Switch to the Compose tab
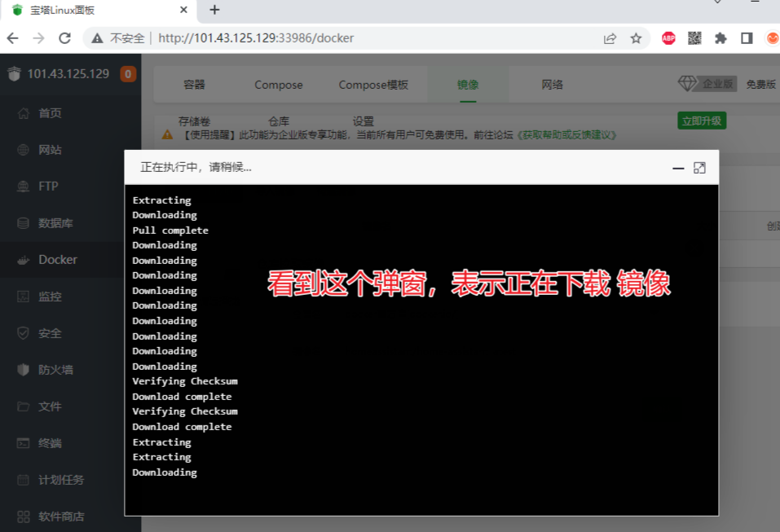This screenshot has width=780, height=532. point(278,85)
